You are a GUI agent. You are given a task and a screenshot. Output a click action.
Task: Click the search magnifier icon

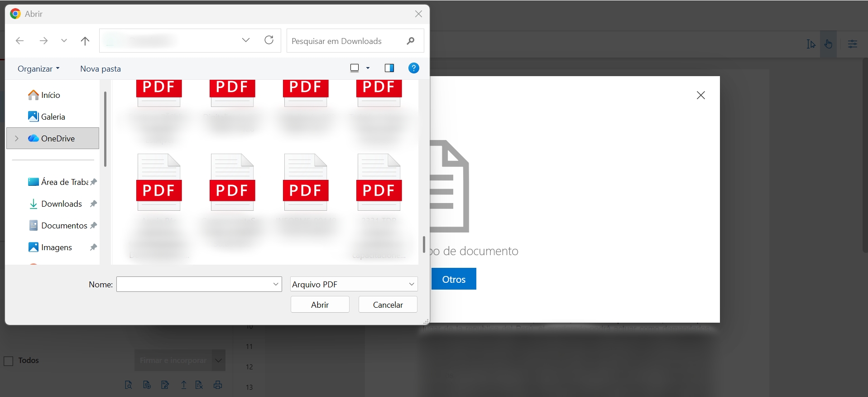[x=410, y=41]
